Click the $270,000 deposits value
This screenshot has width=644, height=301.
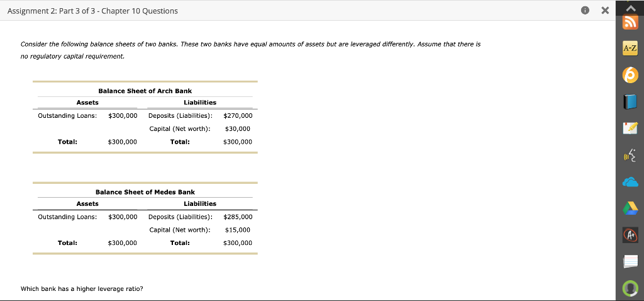pyautogui.click(x=238, y=115)
